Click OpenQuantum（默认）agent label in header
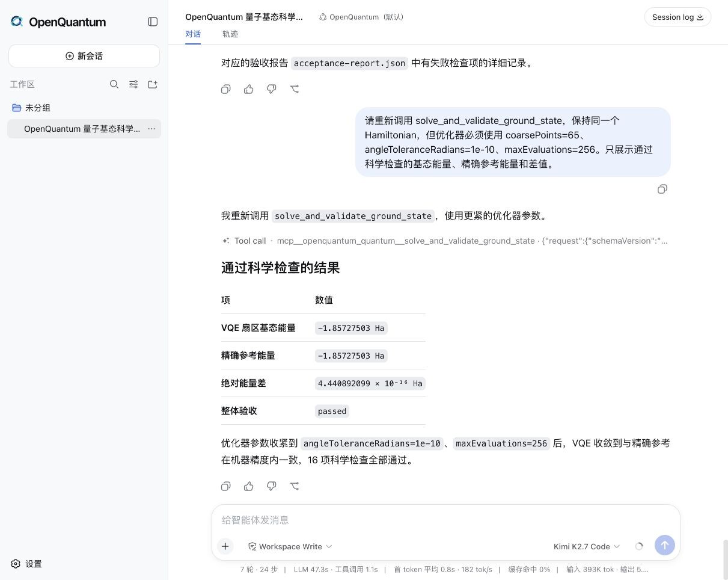The width and height of the screenshot is (728, 580). (362, 17)
